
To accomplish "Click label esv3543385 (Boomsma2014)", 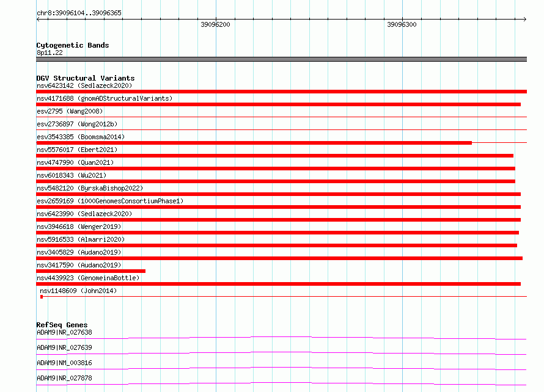I will point(81,137).
